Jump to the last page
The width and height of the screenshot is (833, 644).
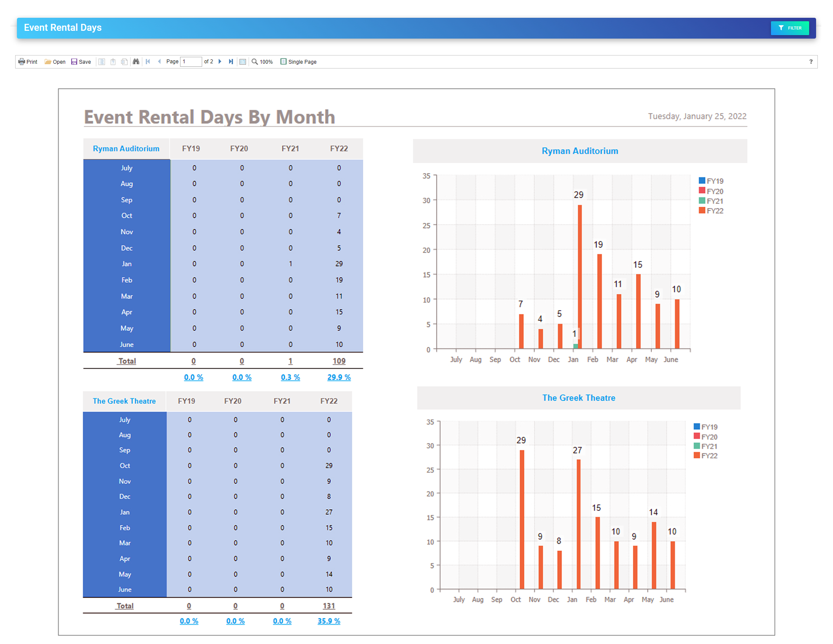tap(231, 62)
